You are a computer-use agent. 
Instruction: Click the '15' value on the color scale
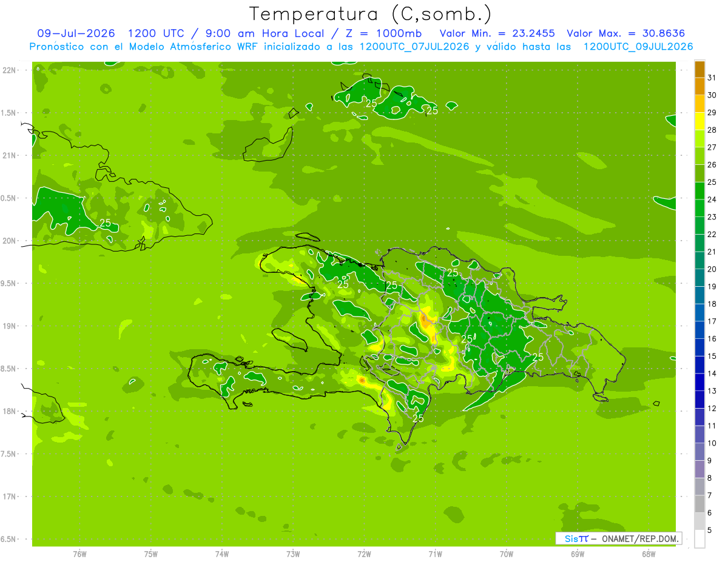point(712,356)
